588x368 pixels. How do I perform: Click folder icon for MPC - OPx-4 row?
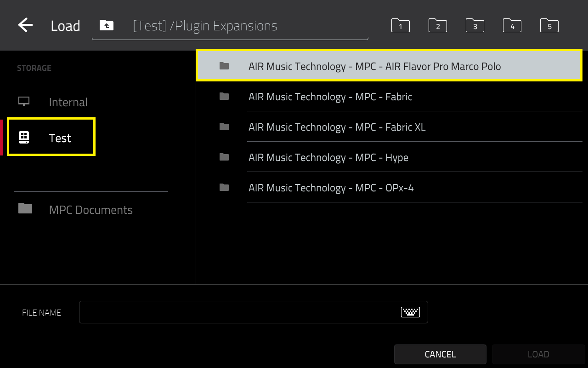click(224, 187)
